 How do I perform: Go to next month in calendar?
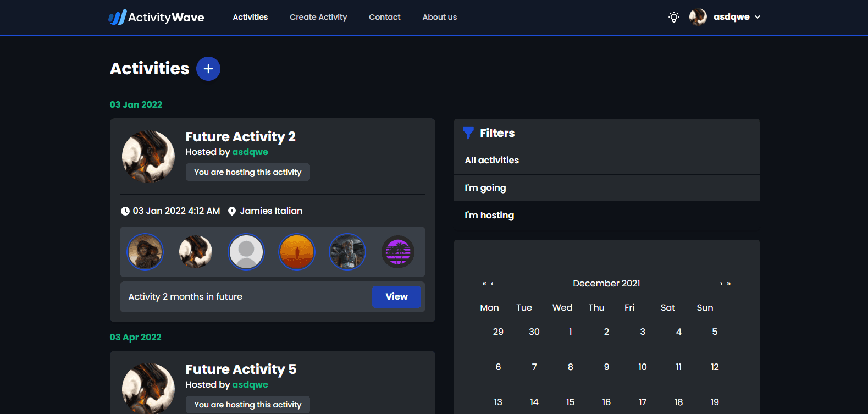[x=721, y=284]
